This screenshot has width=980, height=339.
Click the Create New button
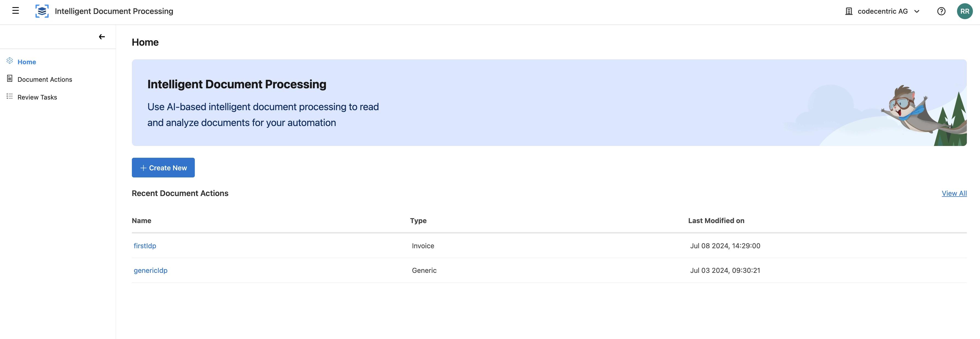[163, 168]
